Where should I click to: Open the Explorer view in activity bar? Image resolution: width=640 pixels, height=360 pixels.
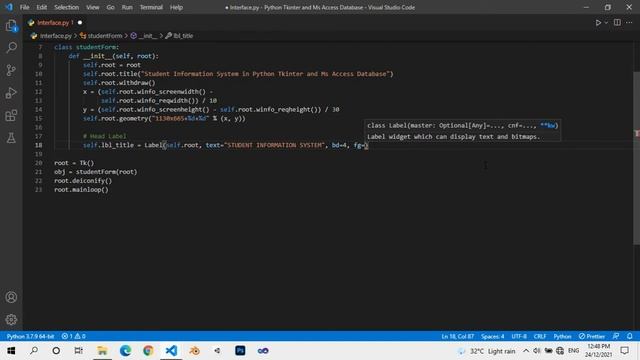pyautogui.click(x=11, y=26)
